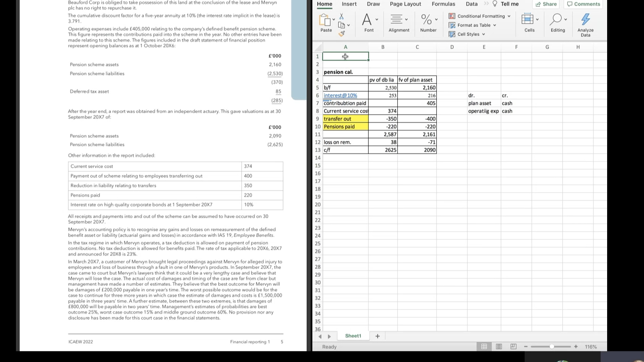Adjust the zoom slider handle

click(552, 347)
